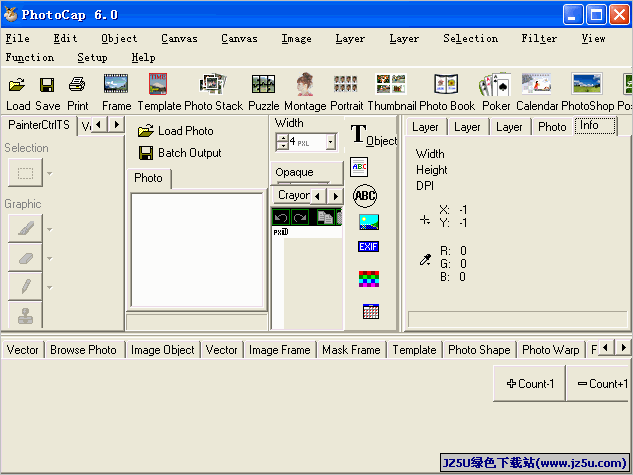Expand the brush tool dropdown arrow
This screenshot has height=475, width=633.
coord(50,230)
